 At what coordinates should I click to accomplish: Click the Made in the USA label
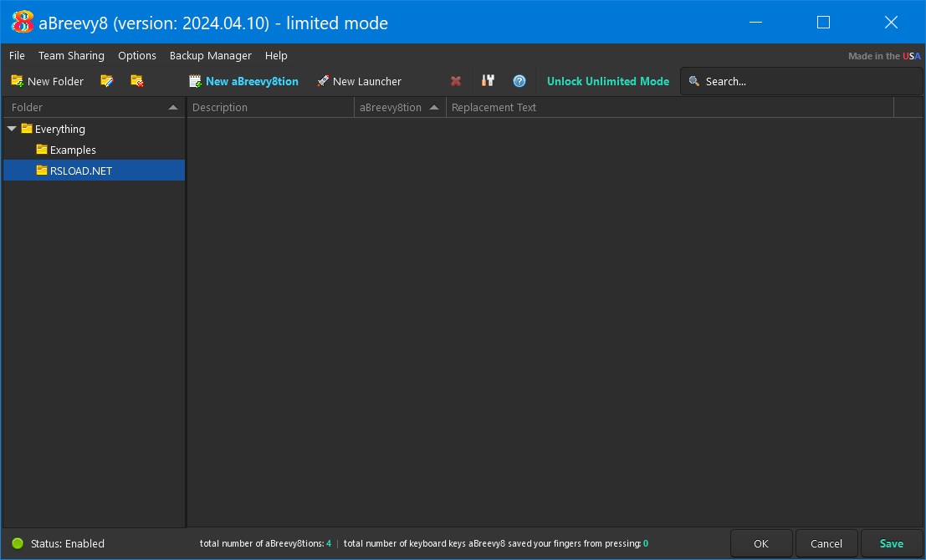[884, 56]
